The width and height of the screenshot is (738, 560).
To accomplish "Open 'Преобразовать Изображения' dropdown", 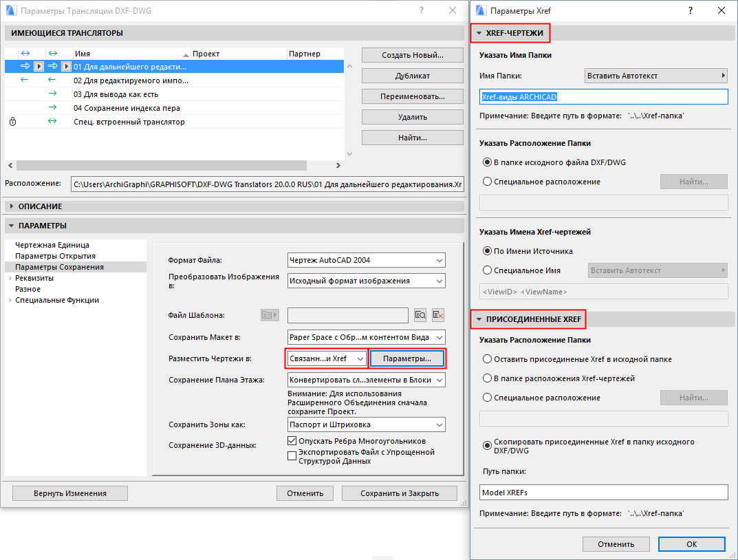I will click(x=366, y=281).
